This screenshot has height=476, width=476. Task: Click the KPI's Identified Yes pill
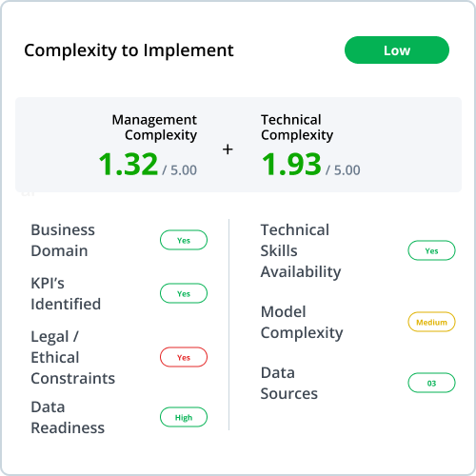point(184,293)
